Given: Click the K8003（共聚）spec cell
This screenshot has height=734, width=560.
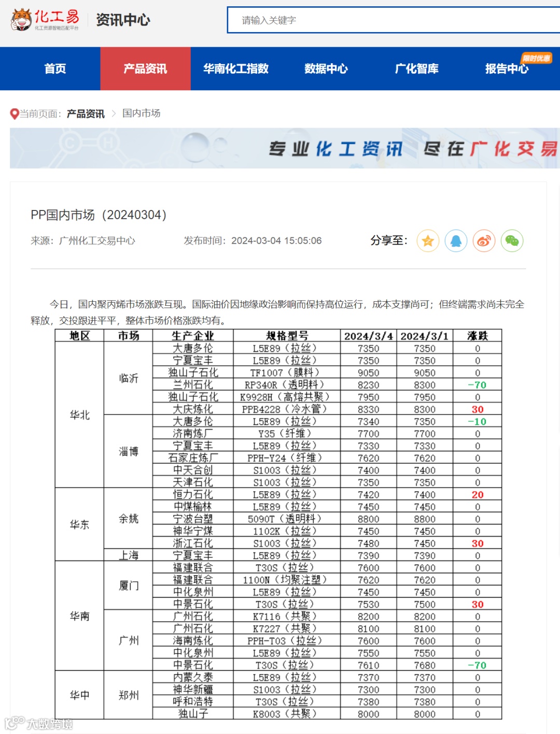Looking at the screenshot, I should click(287, 714).
